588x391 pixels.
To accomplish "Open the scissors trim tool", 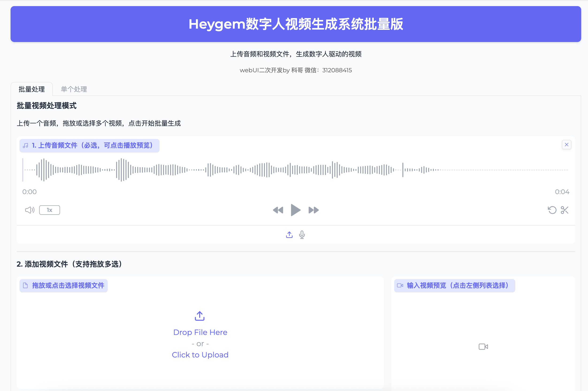I will [565, 210].
